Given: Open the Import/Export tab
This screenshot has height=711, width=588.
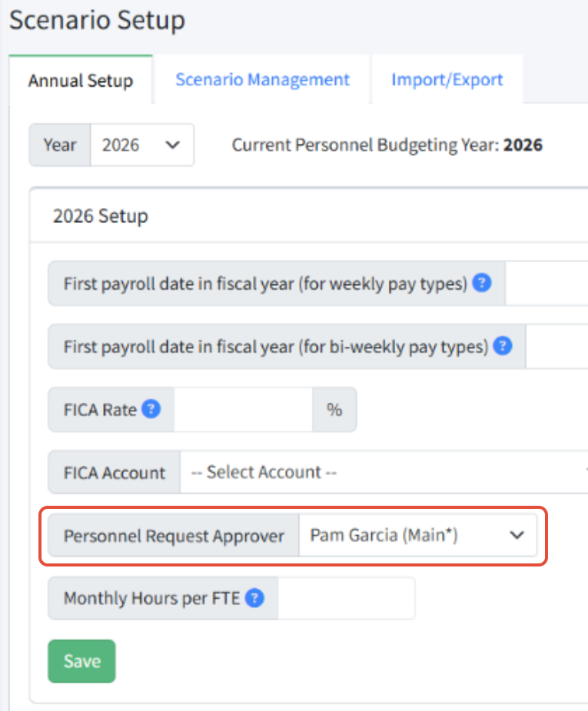Looking at the screenshot, I should [x=447, y=79].
